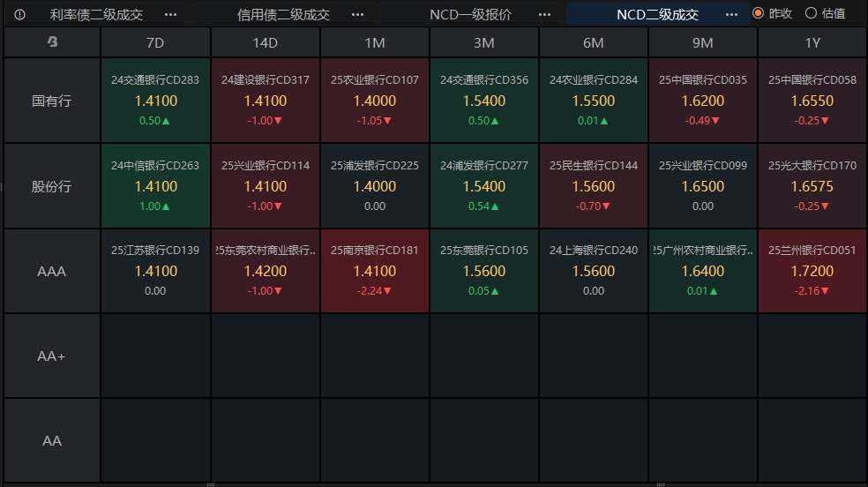
Task: Click the 1M column header
Action: pos(375,42)
